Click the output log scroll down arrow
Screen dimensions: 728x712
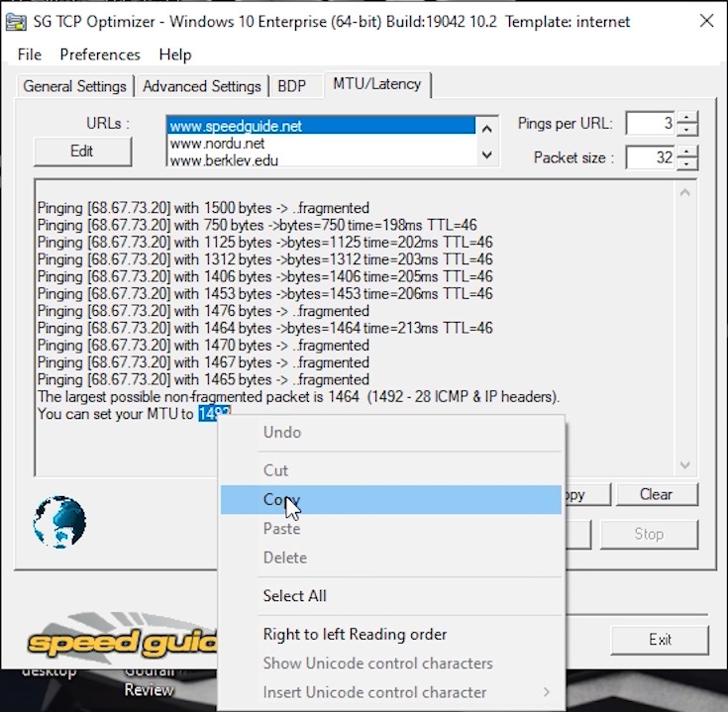[x=684, y=464]
